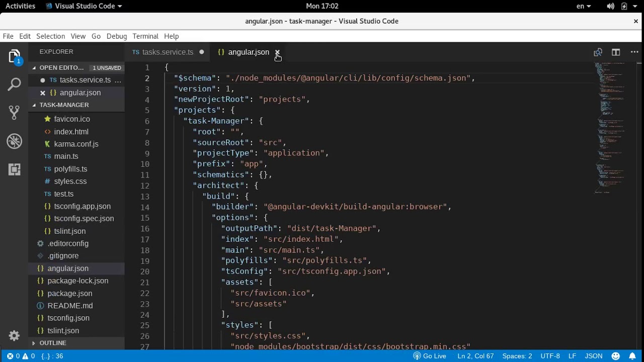
Task: Open the Extensions view icon
Action: click(x=14, y=169)
